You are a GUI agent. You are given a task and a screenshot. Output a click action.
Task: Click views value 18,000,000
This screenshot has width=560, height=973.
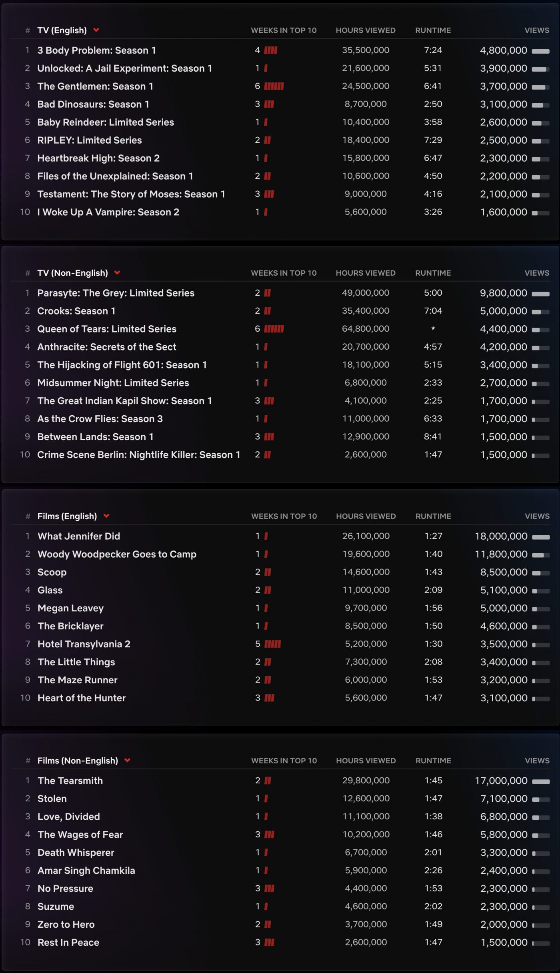501,537
